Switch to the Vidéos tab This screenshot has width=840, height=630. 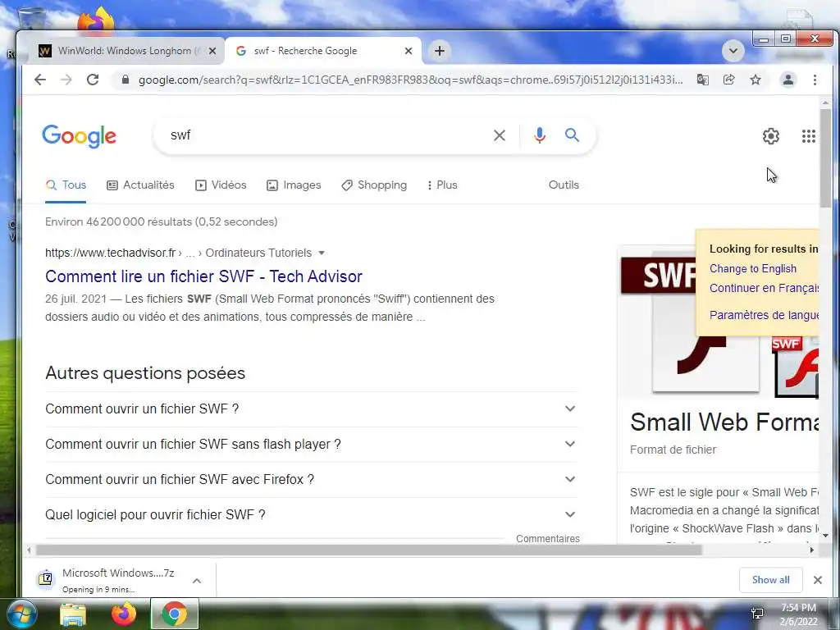pos(221,185)
